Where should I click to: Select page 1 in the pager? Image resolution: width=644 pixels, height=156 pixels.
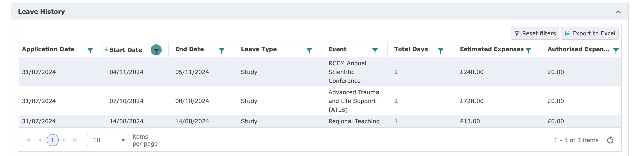53,140
